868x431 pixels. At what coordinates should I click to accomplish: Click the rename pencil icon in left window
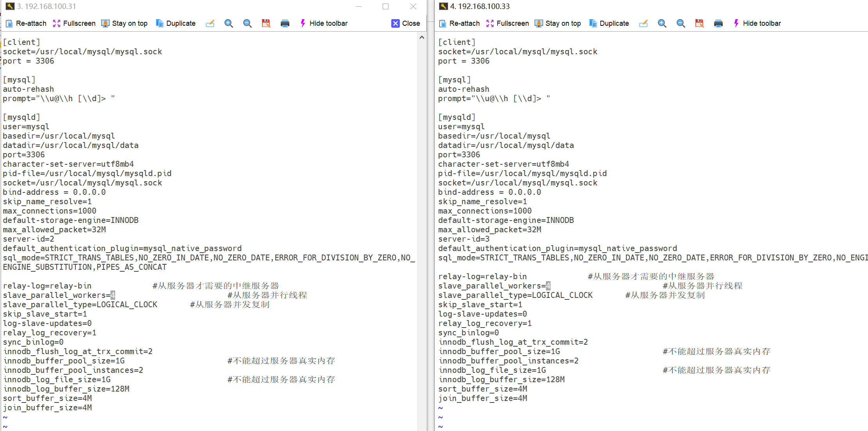click(x=210, y=23)
